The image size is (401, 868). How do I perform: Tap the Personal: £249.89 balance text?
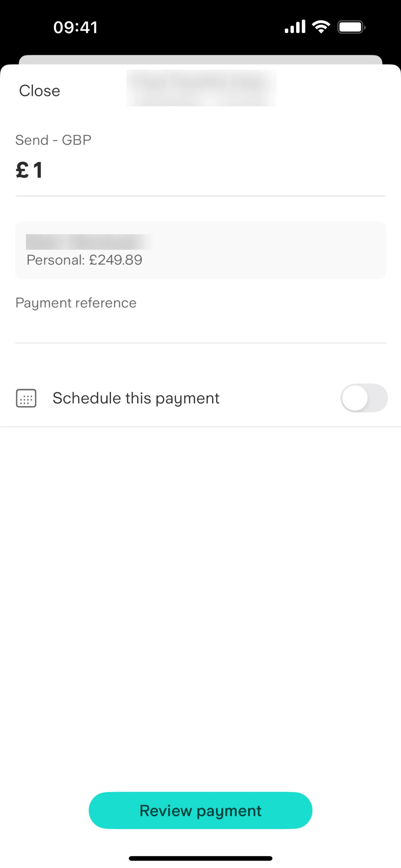[84, 260]
